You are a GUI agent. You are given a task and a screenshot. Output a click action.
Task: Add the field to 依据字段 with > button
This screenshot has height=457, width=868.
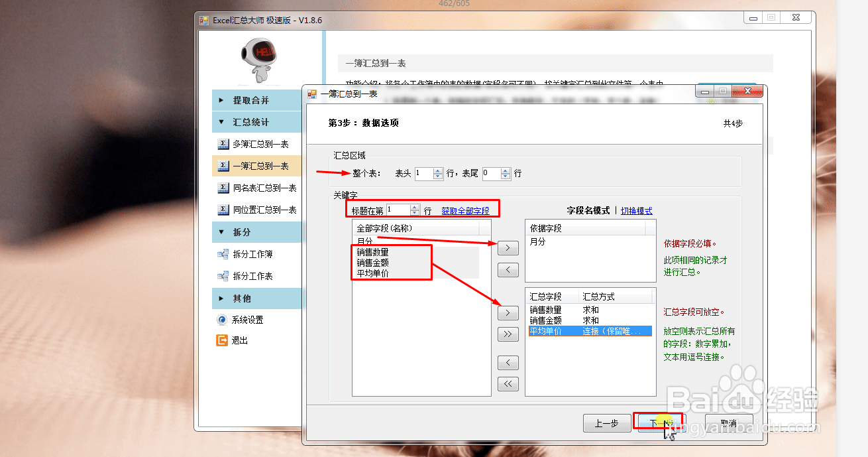point(508,248)
